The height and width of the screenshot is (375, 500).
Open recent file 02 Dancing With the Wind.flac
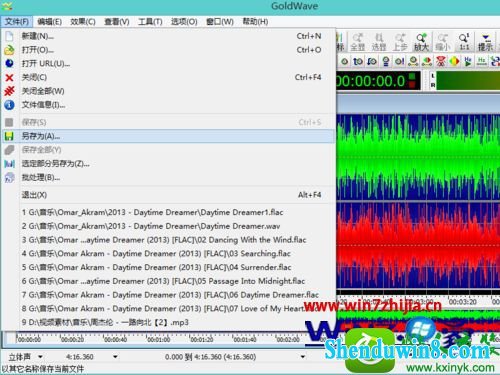(168, 240)
